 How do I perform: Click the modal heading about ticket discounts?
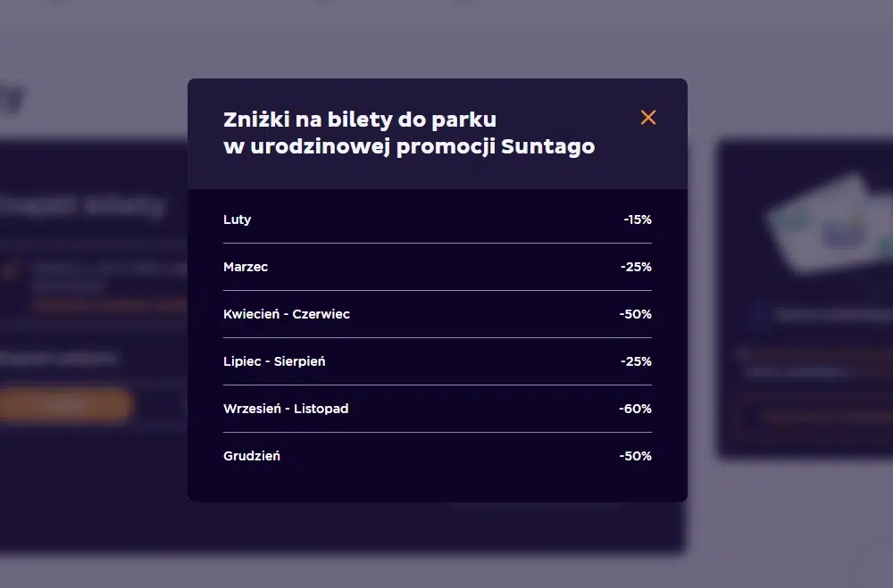[x=409, y=132]
